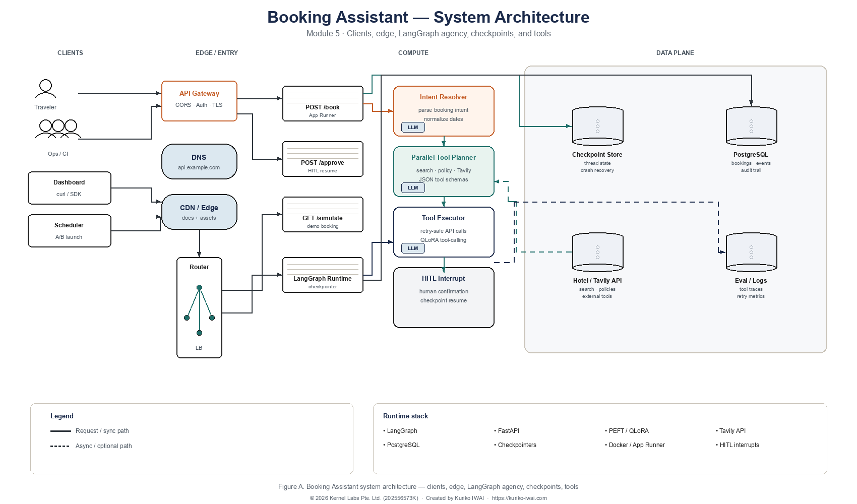Select the CDN / Edge node

click(x=199, y=212)
